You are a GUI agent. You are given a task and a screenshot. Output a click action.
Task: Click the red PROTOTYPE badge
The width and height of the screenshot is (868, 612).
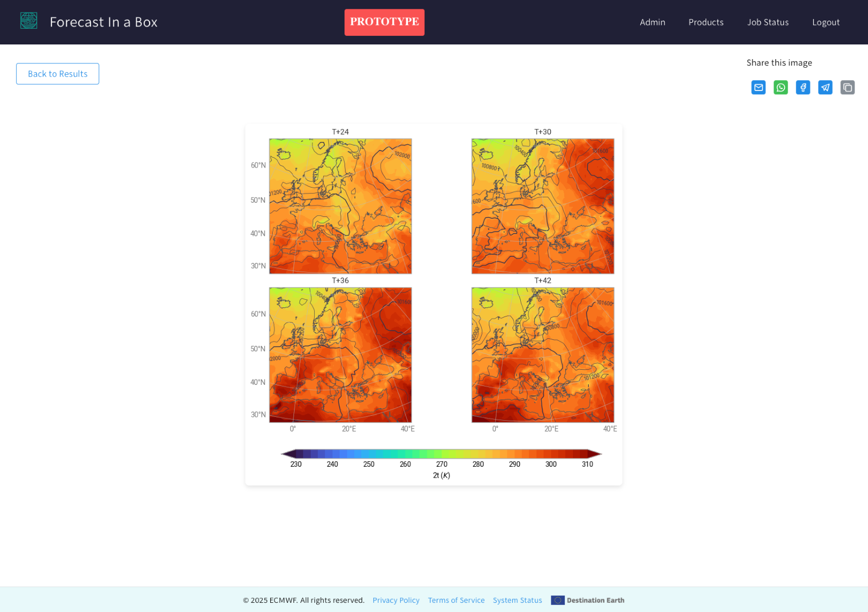point(384,22)
